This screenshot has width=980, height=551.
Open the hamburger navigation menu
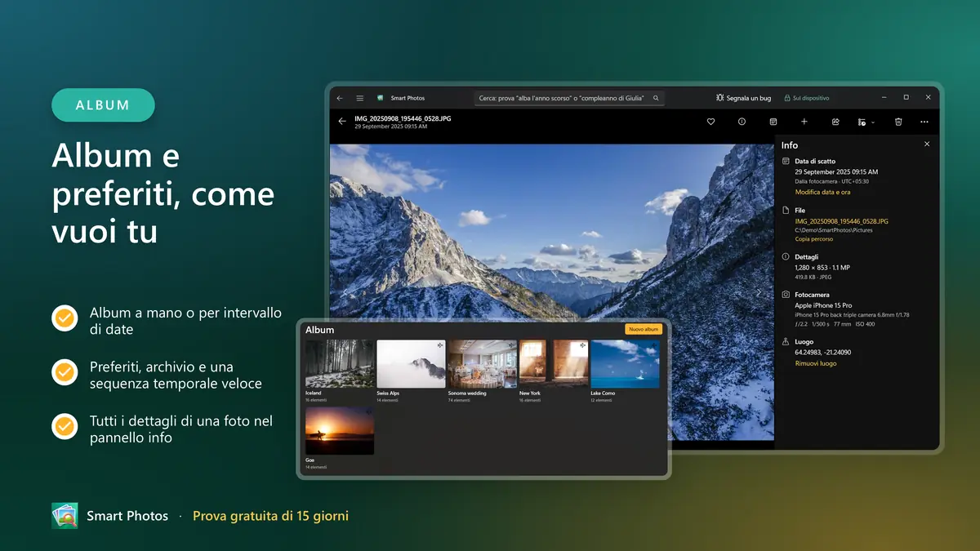359,98
